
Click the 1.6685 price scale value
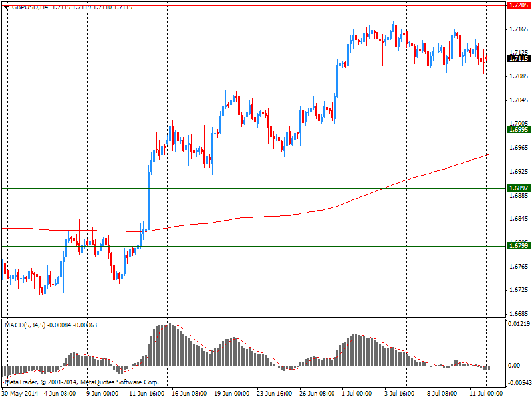coord(519,314)
